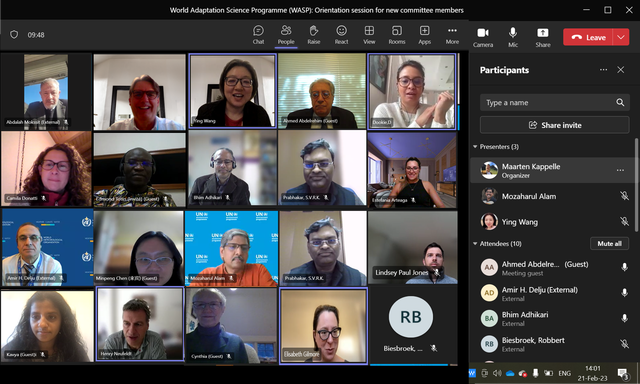Open the dropdown arrow beside Leave
The image size is (640, 384).
pos(621,37)
